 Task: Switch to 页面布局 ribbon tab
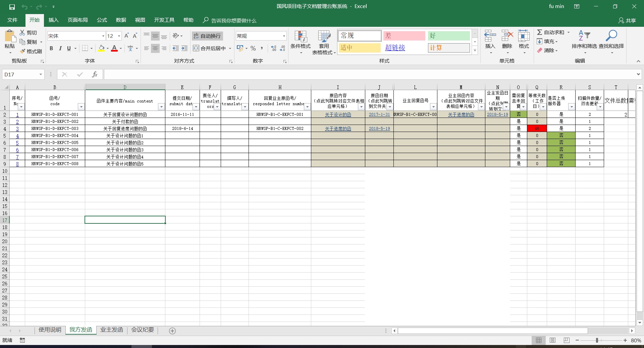pos(77,20)
